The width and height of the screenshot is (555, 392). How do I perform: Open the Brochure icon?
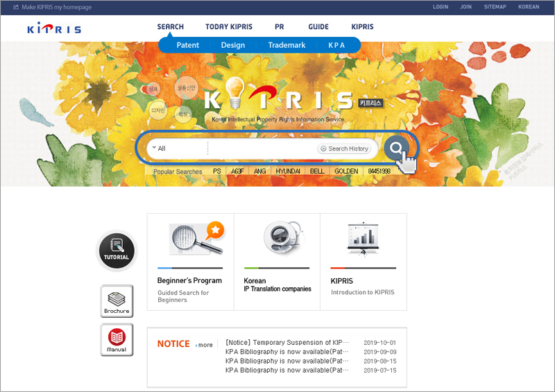pos(117,301)
